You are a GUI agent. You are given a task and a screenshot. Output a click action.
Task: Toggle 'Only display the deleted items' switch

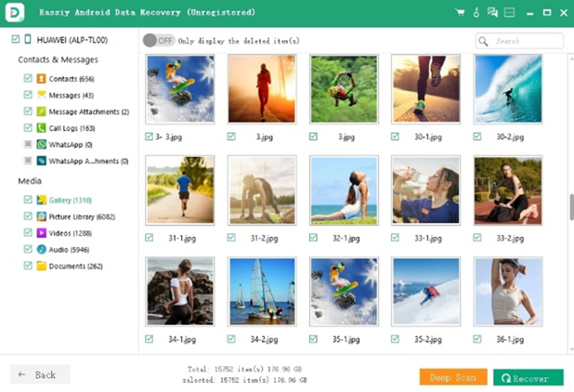tap(158, 41)
